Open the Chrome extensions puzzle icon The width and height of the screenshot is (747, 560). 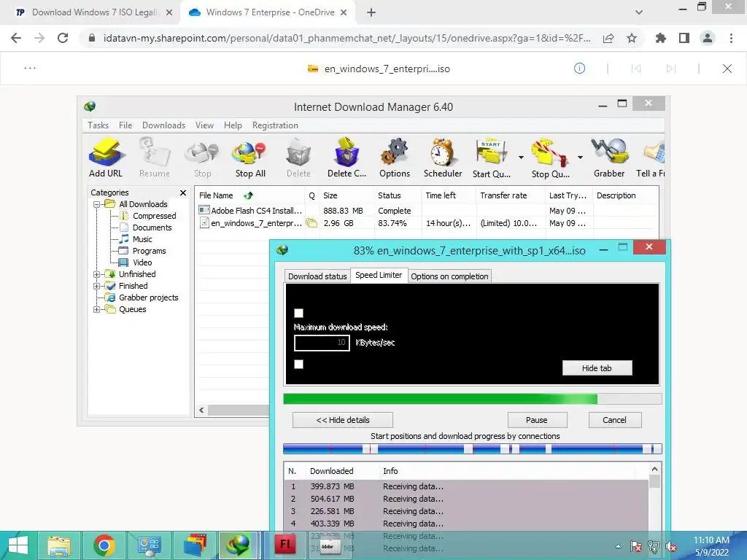pyautogui.click(x=661, y=38)
